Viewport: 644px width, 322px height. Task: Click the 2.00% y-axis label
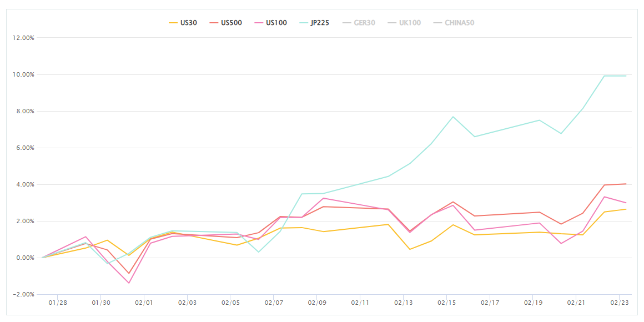coord(26,222)
